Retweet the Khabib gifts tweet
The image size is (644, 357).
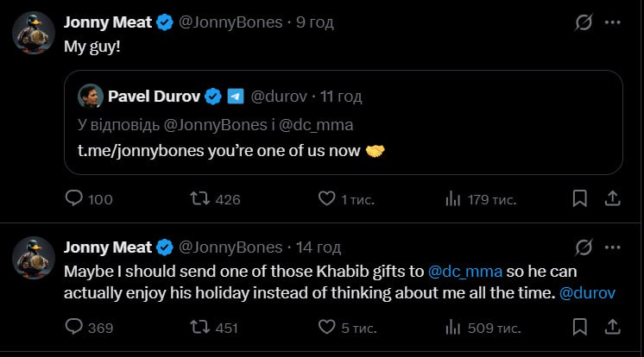[x=201, y=328]
